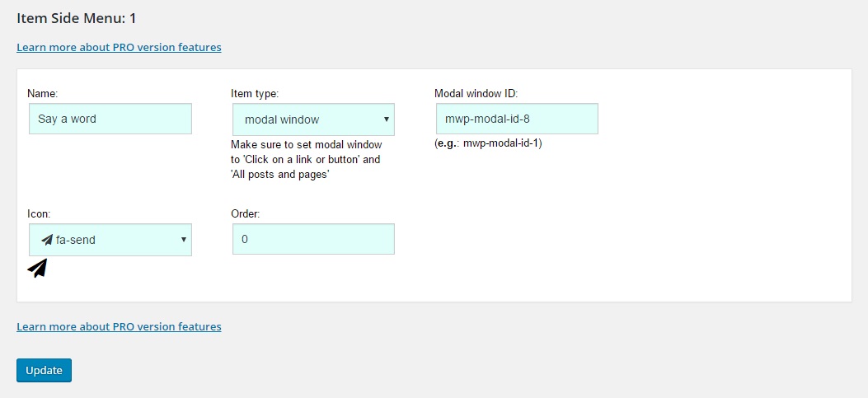Click the 'Name:' field label
This screenshot has width=868, height=398.
[x=43, y=93]
